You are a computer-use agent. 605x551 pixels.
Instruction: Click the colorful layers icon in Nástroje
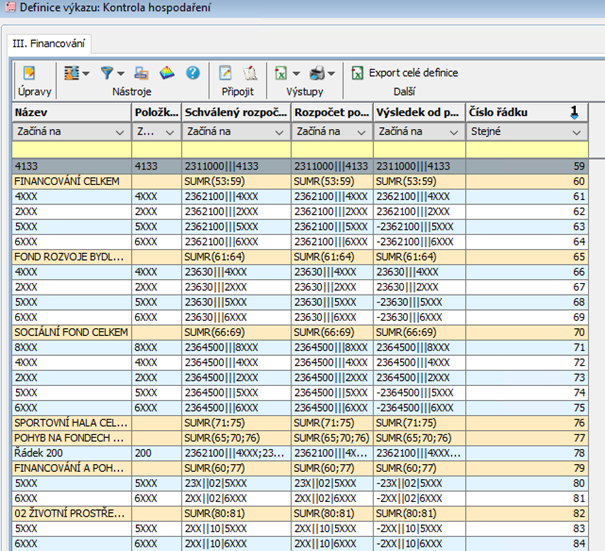pos(167,73)
